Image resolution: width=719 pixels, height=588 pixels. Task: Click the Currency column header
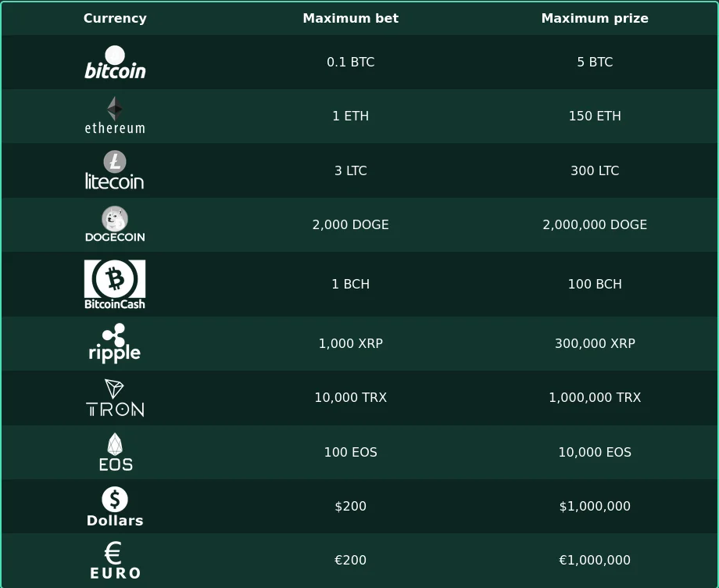point(115,18)
